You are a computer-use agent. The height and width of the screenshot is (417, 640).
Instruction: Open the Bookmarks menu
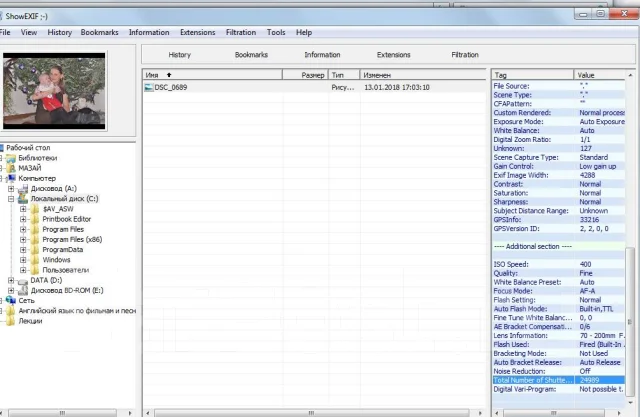pyautogui.click(x=99, y=32)
